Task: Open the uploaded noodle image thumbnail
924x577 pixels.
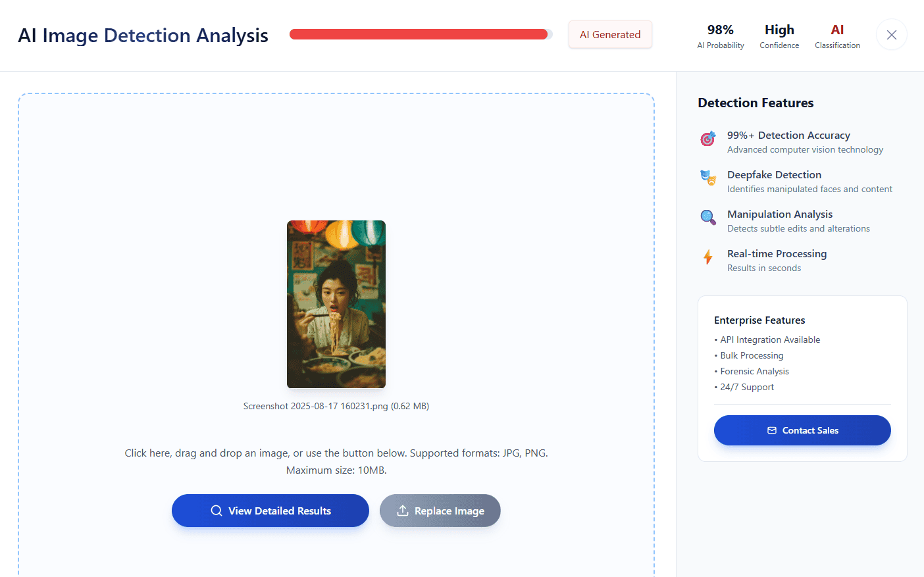Action: click(x=336, y=304)
